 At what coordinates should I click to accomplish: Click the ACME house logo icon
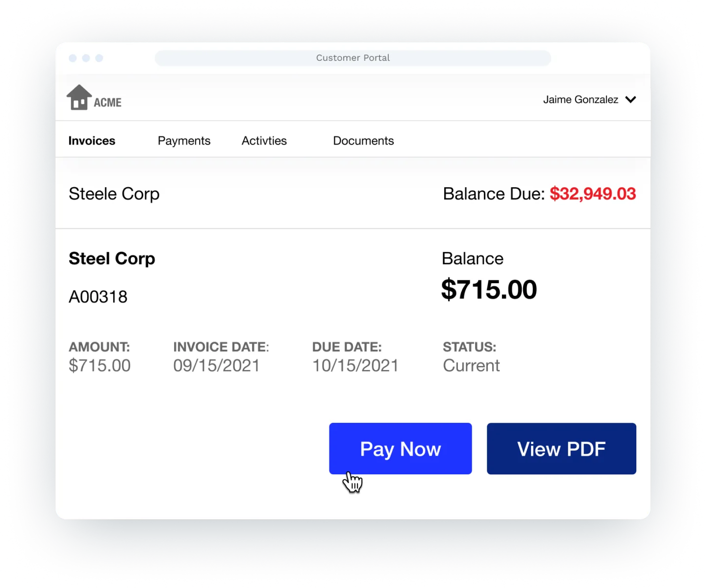click(79, 98)
